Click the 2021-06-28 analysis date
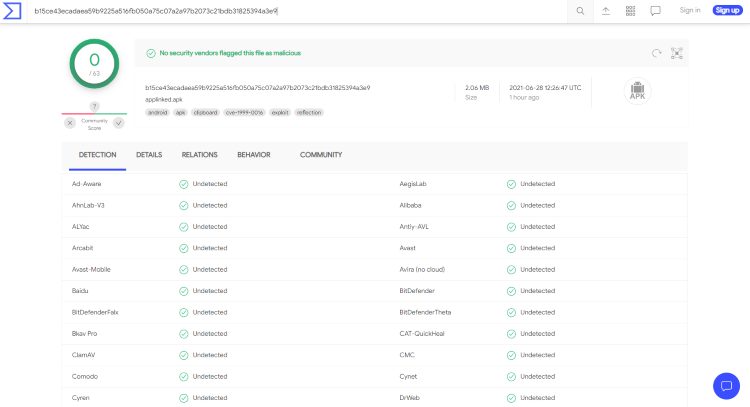Image resolution: width=750 pixels, height=407 pixels. (545, 88)
